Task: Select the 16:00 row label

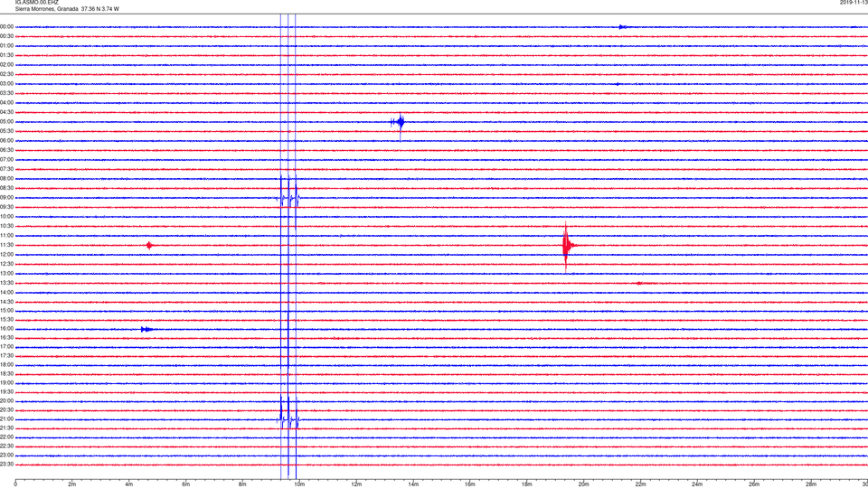Action: pos(6,329)
